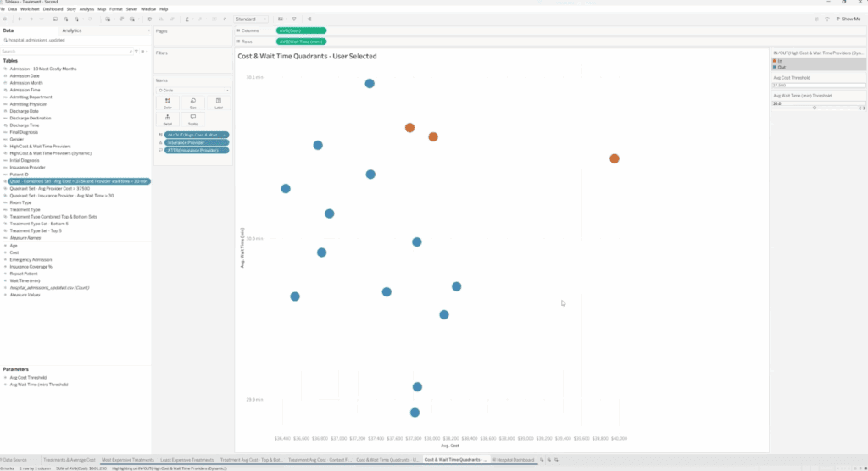Click the Avg Wait Time threshold slider handle
The width and height of the screenshot is (868, 471).
pos(815,108)
